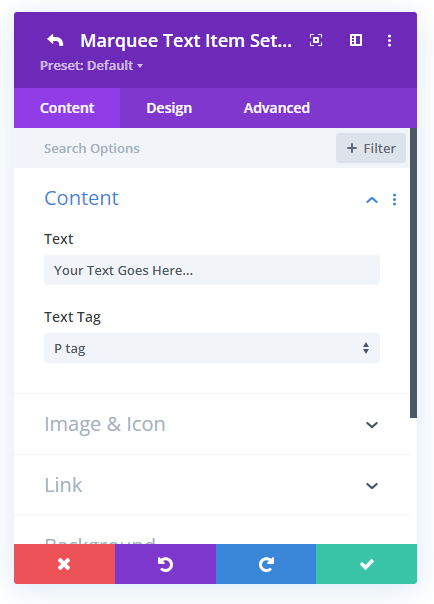434x604 pixels.
Task: Save changes with green checkmark button
Action: point(367,564)
